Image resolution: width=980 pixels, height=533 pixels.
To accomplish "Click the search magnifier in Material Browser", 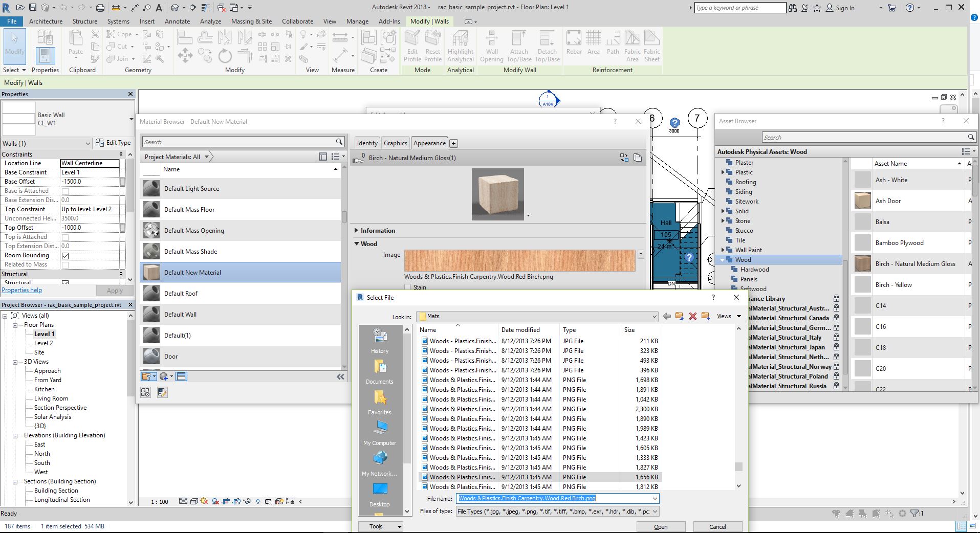I will (339, 142).
